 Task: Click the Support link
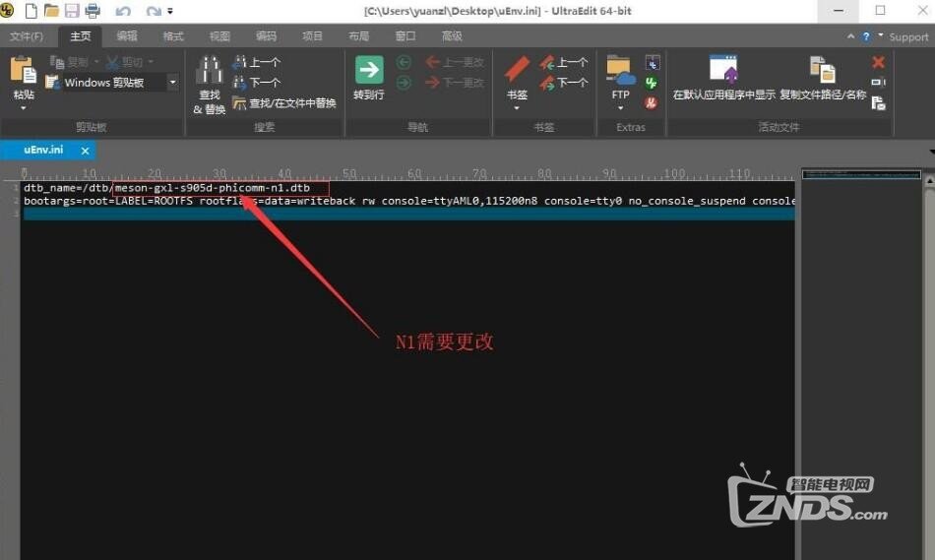(x=908, y=37)
